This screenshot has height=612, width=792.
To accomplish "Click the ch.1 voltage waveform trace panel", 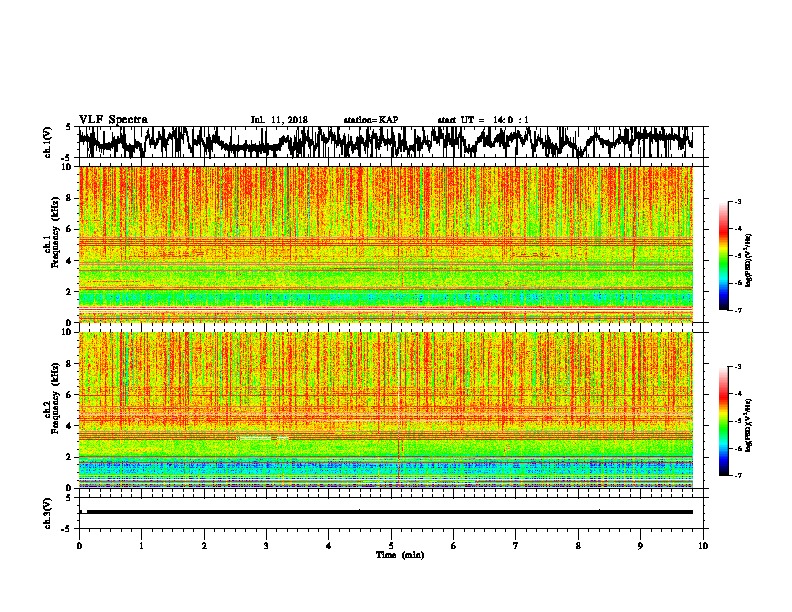I will point(393,142).
